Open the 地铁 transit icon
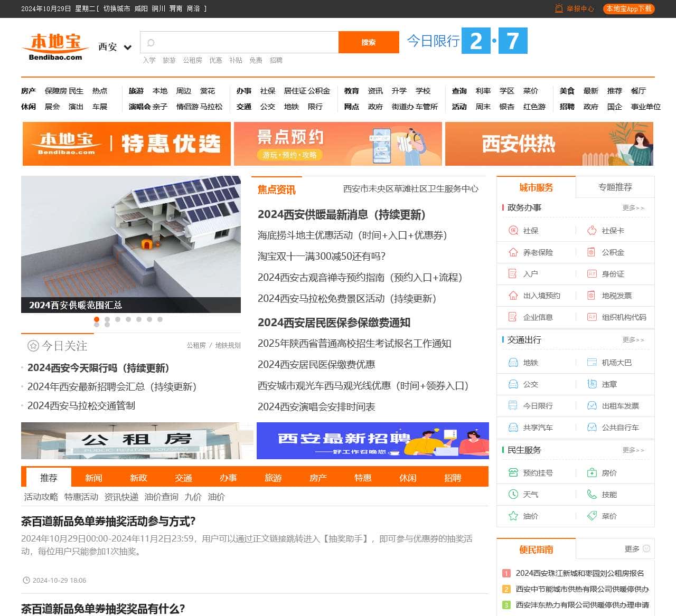Screen dimensions: 676x616 click(513, 363)
